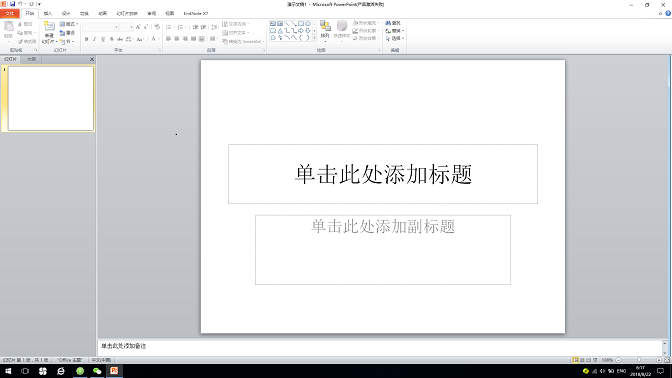The height and width of the screenshot is (378, 672).
Task: Expand the shapes gallery More arrow
Action: 315,38
